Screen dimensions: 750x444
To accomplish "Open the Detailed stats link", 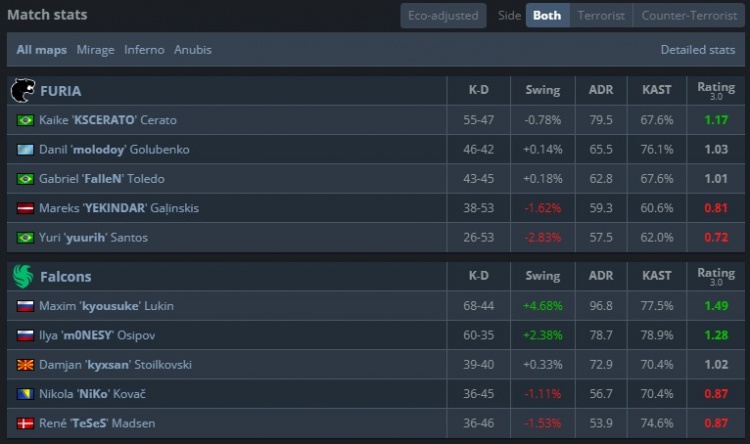I will 697,49.
